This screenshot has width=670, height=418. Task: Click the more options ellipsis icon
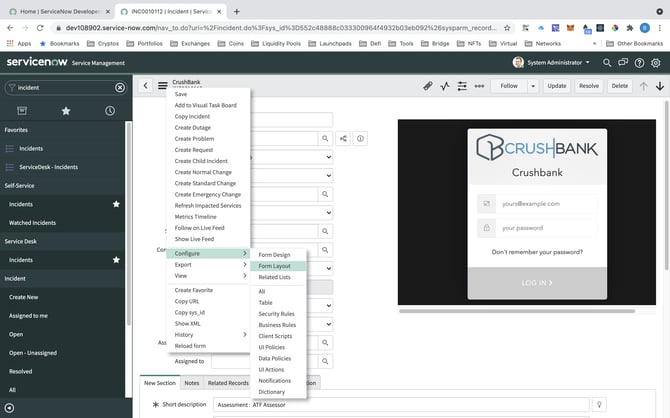(479, 86)
